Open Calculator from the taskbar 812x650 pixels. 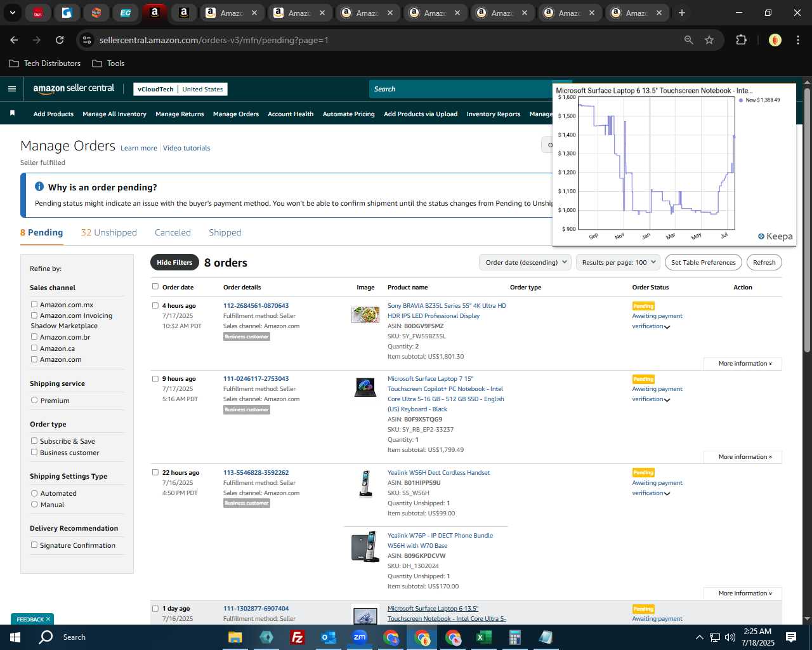click(x=514, y=637)
